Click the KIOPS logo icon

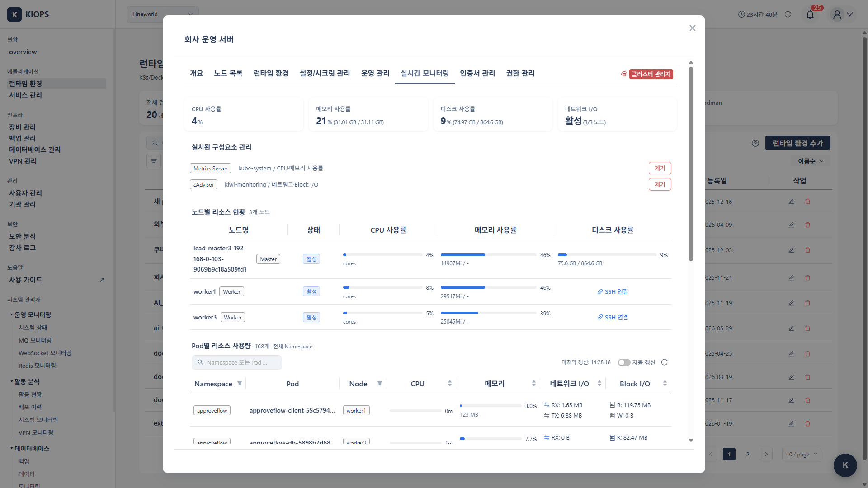(14, 14)
